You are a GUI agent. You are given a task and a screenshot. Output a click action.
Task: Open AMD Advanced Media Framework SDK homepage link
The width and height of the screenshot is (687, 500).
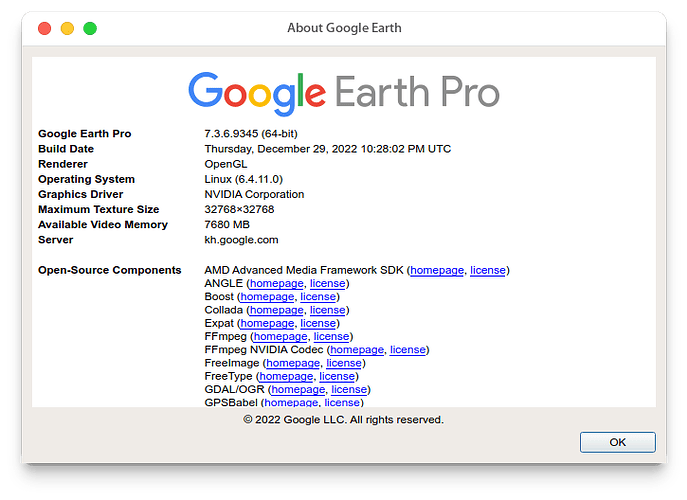(x=437, y=270)
